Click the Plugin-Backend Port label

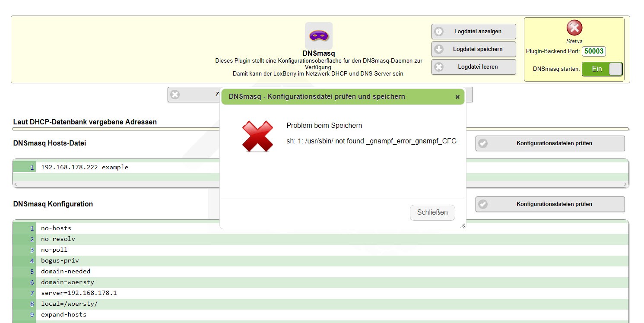point(553,51)
